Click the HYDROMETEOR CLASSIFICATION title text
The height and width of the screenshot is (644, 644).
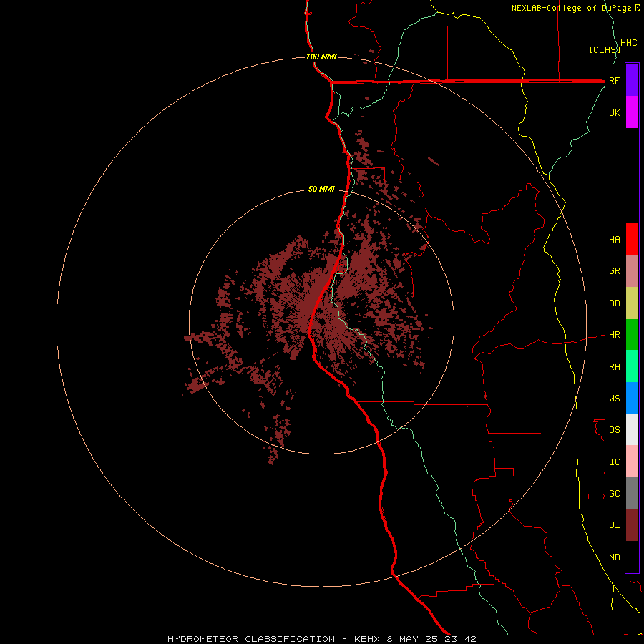click(x=251, y=639)
